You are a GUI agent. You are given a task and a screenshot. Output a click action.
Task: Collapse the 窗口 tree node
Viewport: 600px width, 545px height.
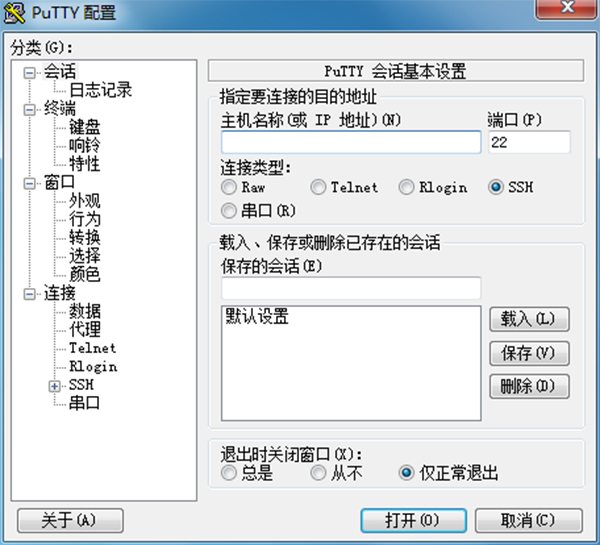29,184
